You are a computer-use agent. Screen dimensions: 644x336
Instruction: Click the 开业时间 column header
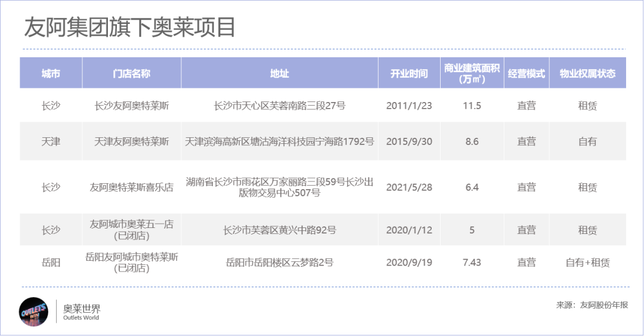pyautogui.click(x=409, y=73)
